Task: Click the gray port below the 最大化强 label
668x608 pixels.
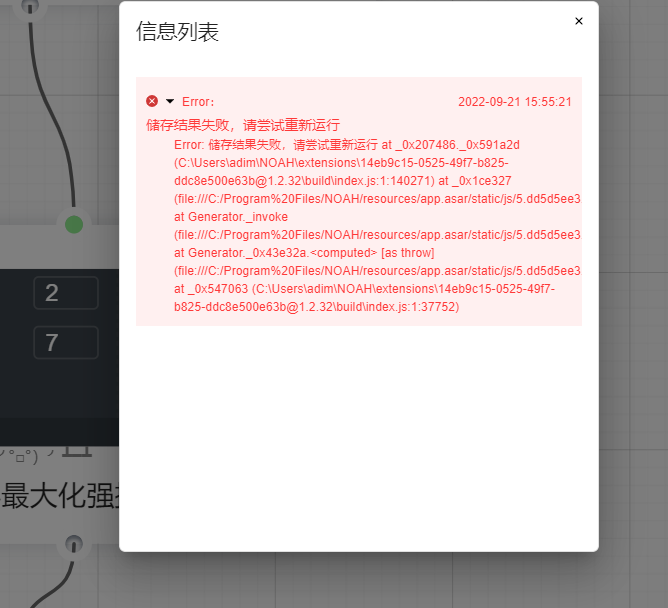Action: click(x=73, y=545)
